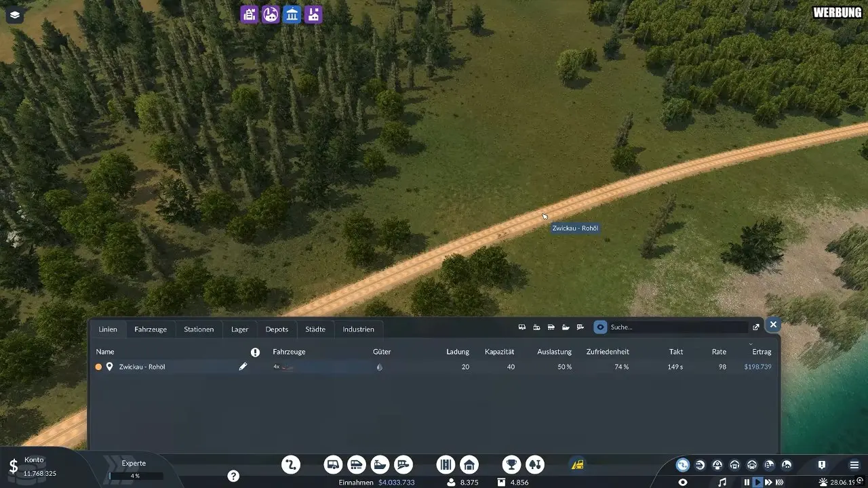Switch to the Industrien tab
This screenshot has height=488, width=868.
(358, 329)
